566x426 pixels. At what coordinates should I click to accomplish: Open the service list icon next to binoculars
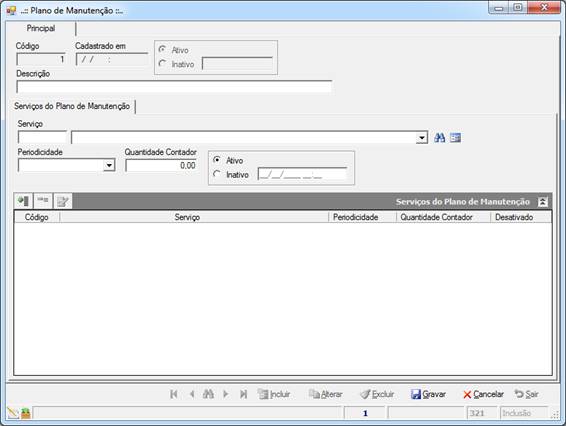tap(455, 138)
